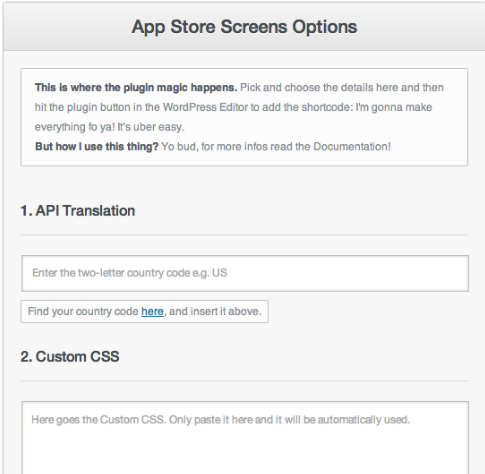Click the bold "This is where the plugin magic happens." text

tap(136, 88)
